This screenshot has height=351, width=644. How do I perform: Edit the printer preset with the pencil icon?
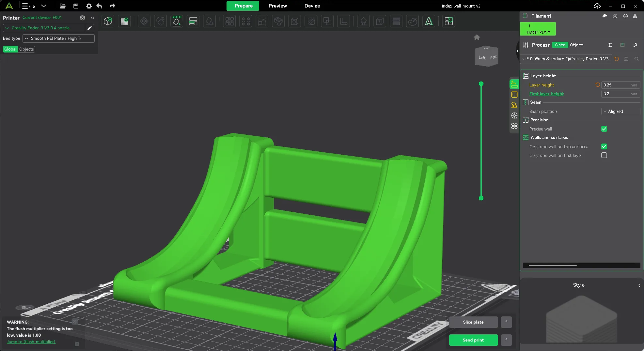point(89,28)
